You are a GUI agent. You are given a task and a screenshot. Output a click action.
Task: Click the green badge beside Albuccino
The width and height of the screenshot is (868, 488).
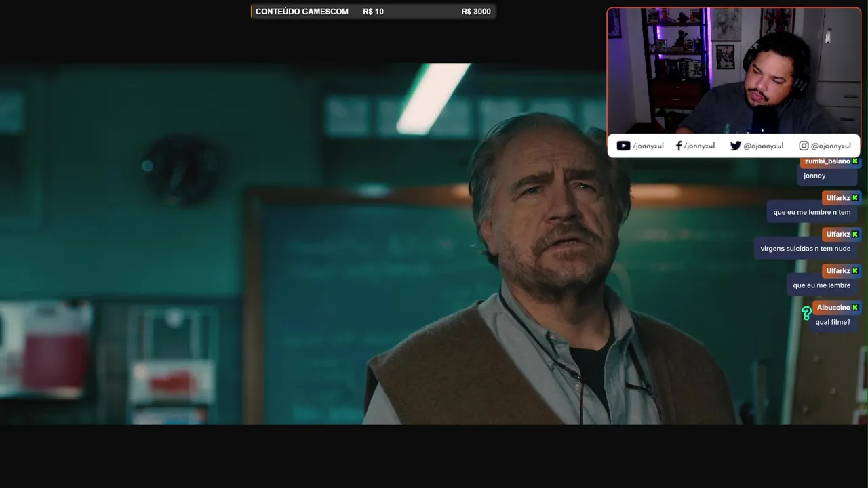pyautogui.click(x=855, y=308)
